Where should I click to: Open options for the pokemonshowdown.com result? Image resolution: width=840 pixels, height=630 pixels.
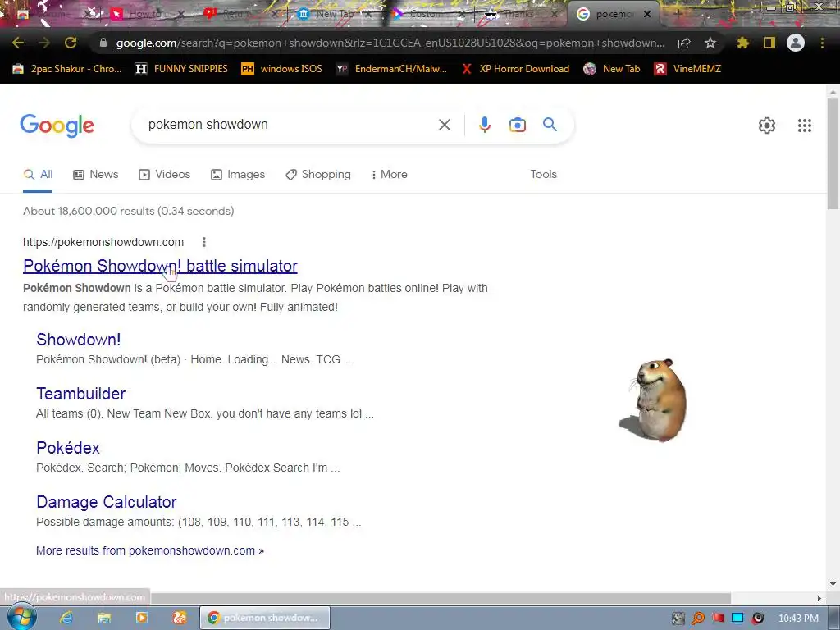coord(204,242)
